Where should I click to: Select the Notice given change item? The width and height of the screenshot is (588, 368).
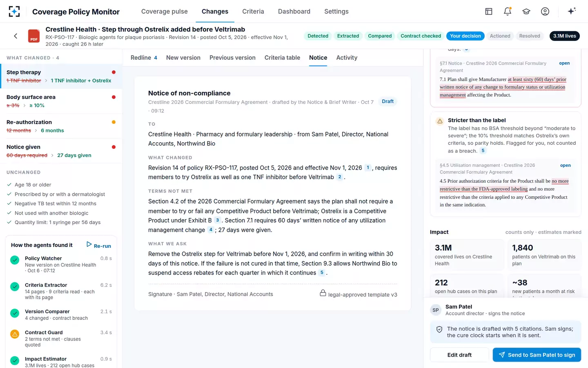pyautogui.click(x=61, y=151)
